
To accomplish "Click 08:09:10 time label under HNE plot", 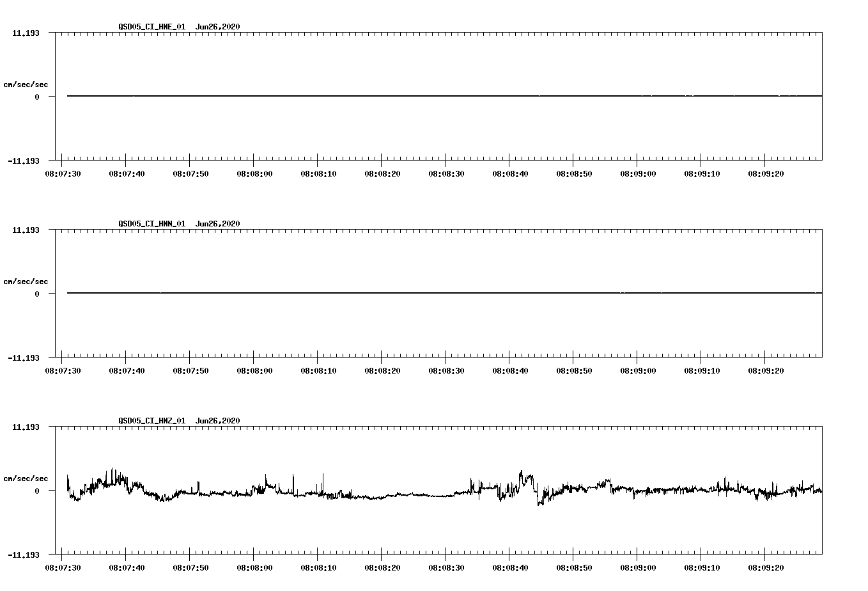I will coord(702,173).
